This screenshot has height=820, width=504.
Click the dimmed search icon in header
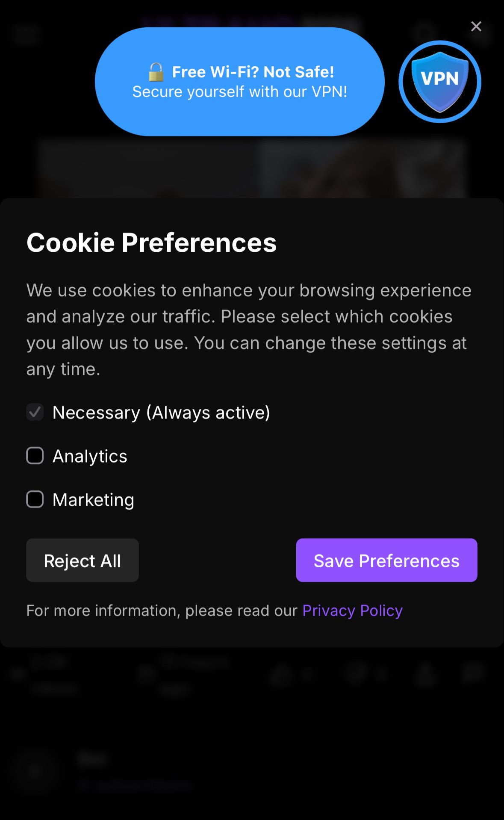click(x=423, y=32)
